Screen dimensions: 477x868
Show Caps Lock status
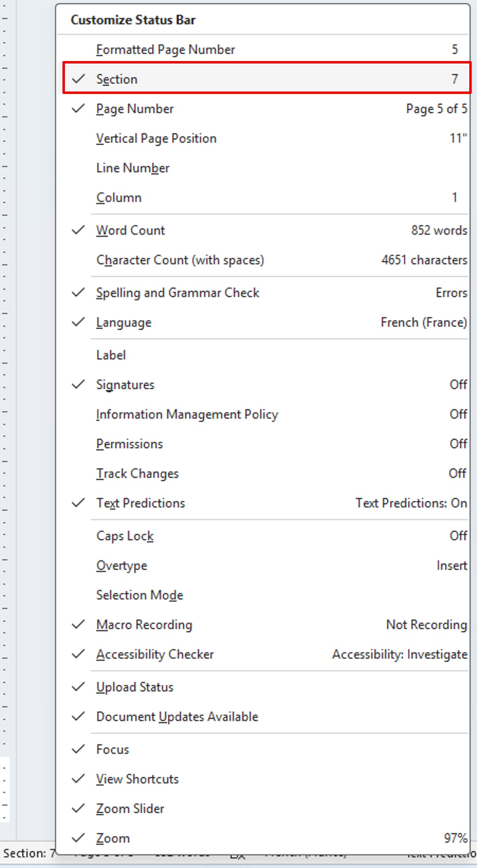[125, 536]
